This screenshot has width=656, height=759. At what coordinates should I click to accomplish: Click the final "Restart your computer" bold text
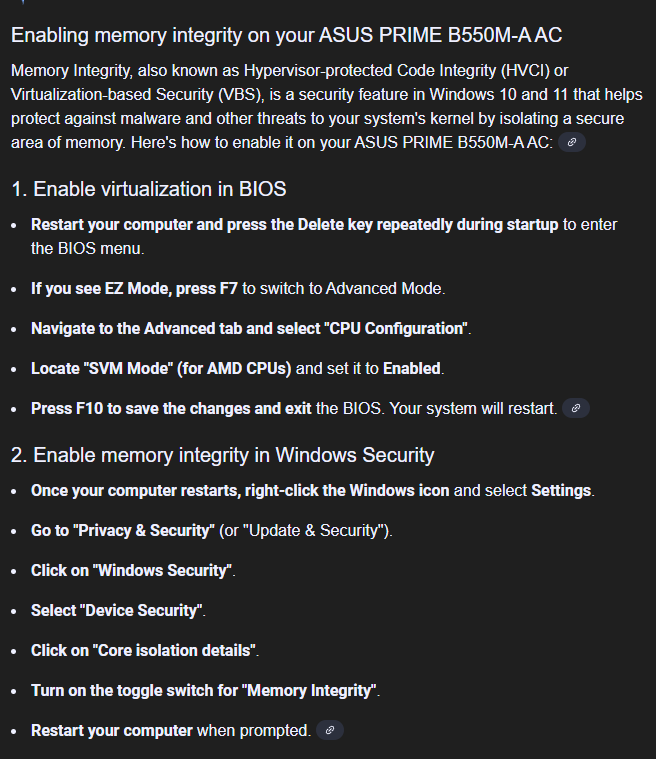coord(112,730)
